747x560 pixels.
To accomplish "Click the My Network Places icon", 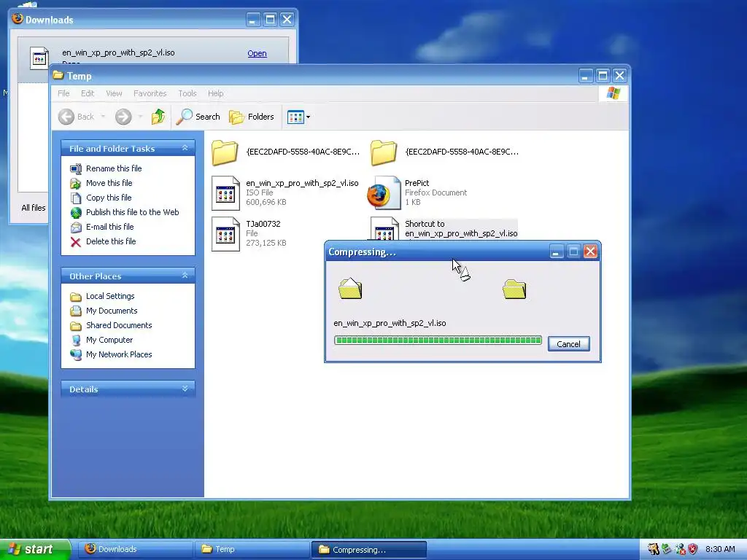I will [x=76, y=355].
